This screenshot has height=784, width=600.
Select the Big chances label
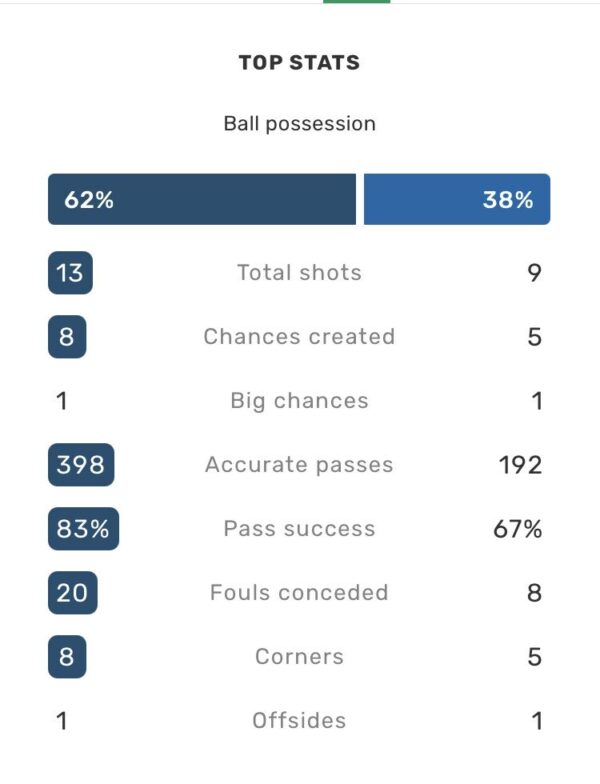[x=299, y=401]
